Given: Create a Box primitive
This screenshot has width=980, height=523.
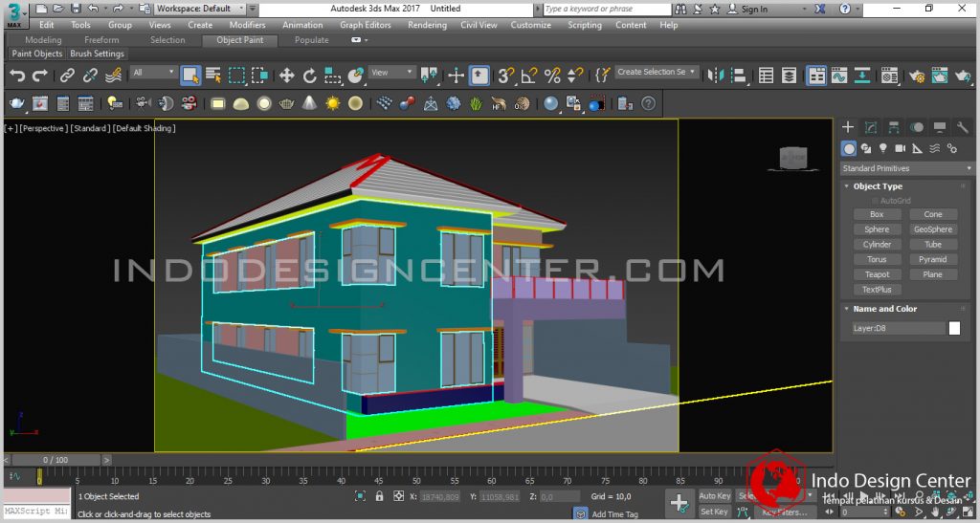Looking at the screenshot, I should (877, 214).
